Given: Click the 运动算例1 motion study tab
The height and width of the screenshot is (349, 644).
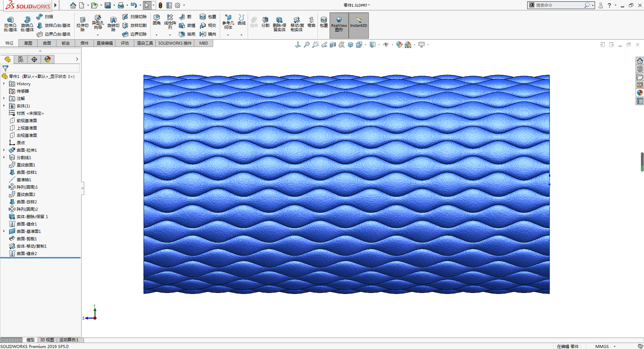Looking at the screenshot, I should coord(69,340).
